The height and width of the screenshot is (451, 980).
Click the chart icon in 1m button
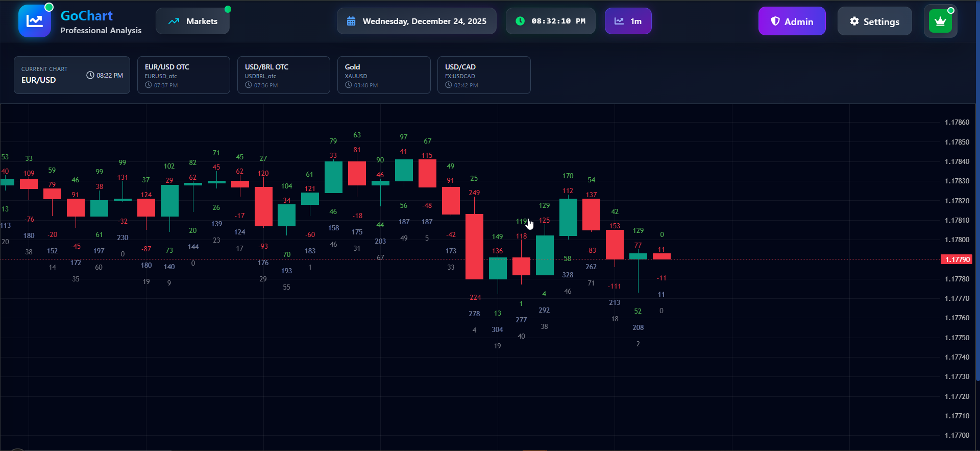tap(619, 21)
